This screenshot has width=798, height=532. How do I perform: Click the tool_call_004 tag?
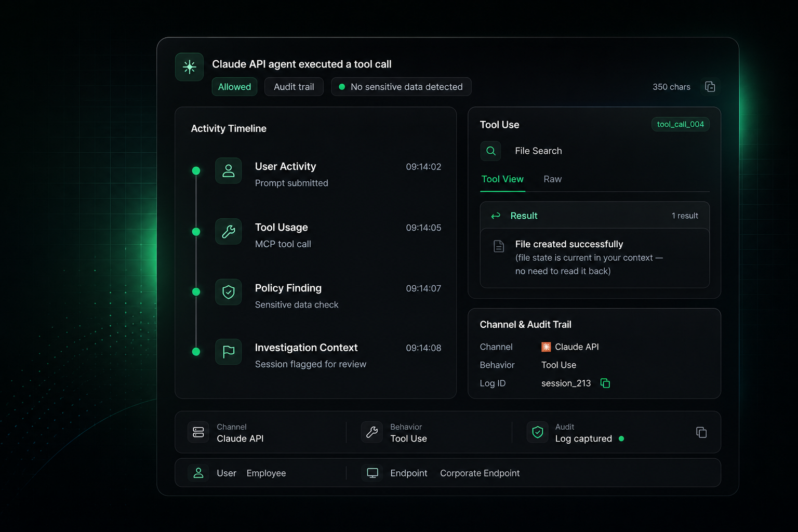[x=681, y=124]
